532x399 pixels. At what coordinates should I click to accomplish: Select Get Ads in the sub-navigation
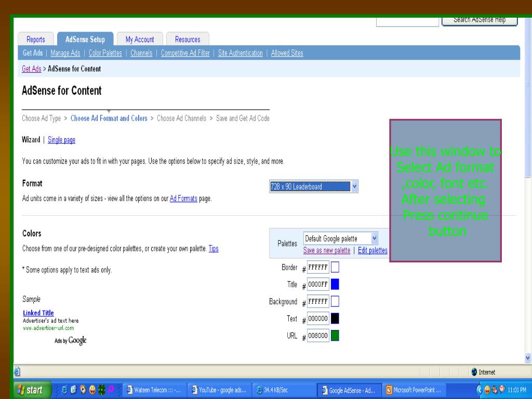pos(33,53)
